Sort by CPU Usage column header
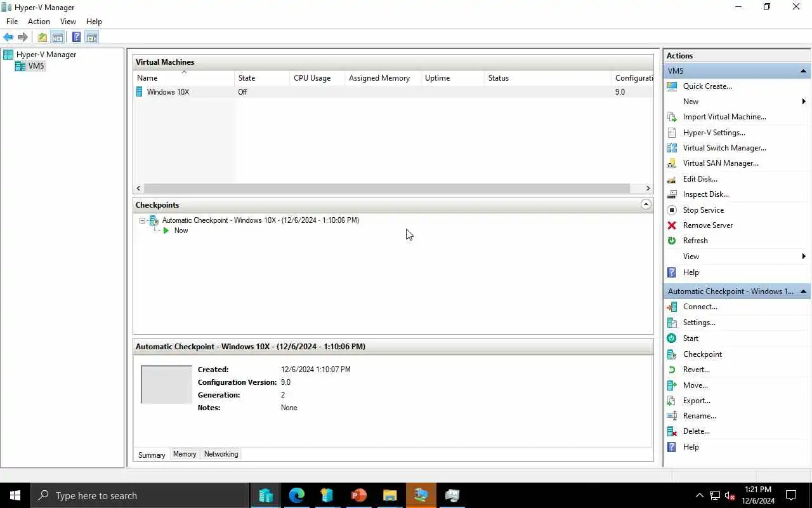The height and width of the screenshot is (508, 812). click(317, 78)
